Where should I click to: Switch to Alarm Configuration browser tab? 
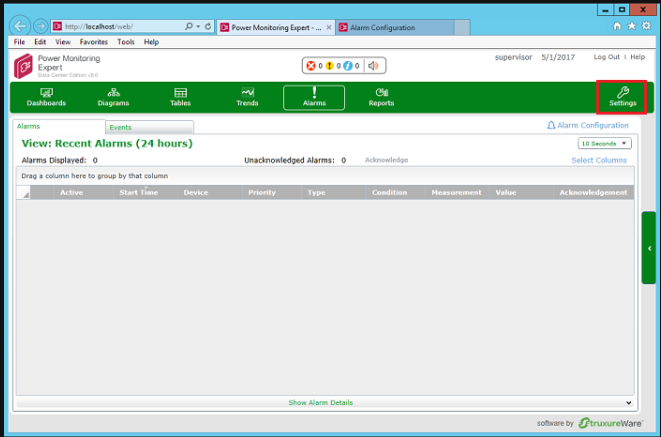tap(394, 27)
